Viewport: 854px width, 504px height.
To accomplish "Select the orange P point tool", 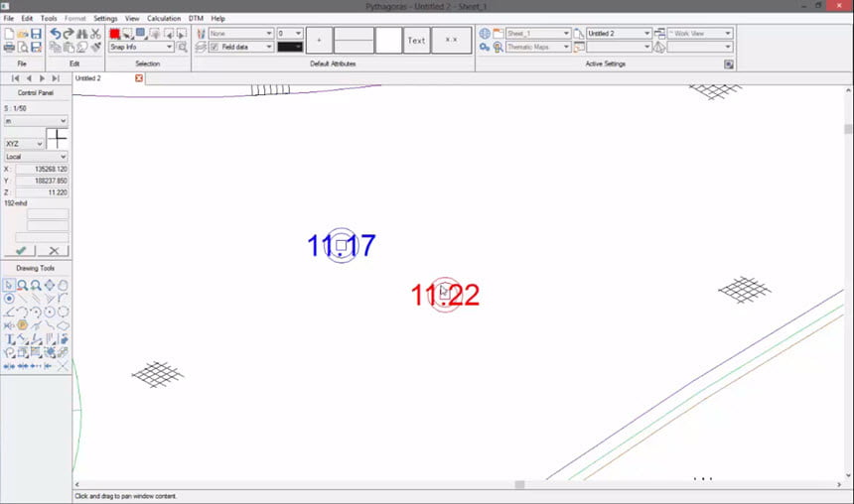I will pyautogui.click(x=22, y=325).
